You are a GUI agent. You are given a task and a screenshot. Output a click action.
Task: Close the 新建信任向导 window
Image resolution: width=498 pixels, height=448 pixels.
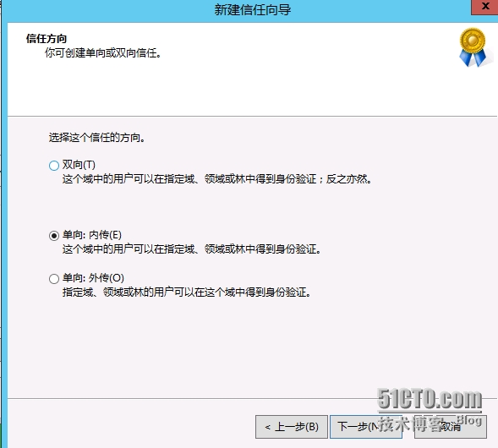point(484,7)
